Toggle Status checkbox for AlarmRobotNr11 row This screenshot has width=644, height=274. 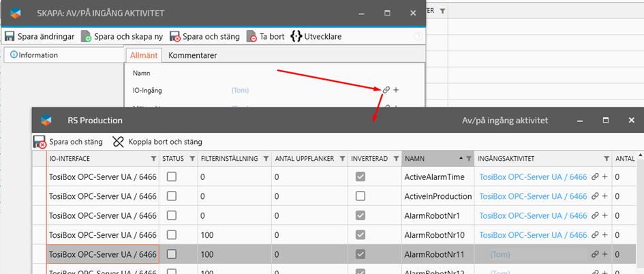tap(172, 254)
